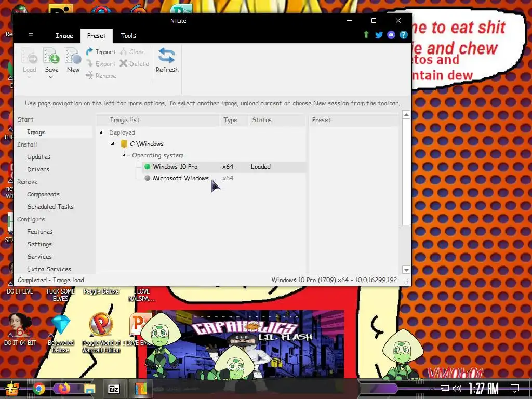Image resolution: width=532 pixels, height=399 pixels.
Task: Import a preset file
Action: [101, 51]
